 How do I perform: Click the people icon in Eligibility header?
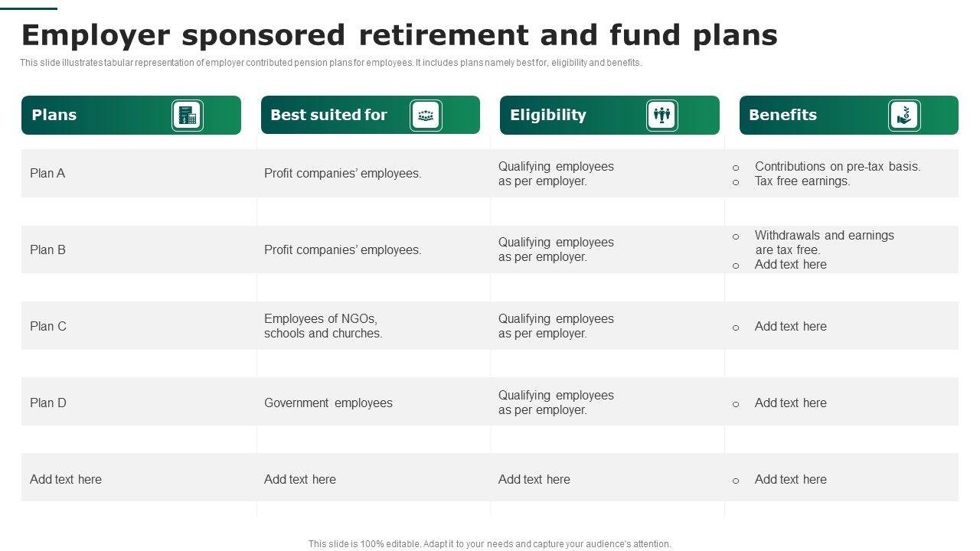coord(661,116)
